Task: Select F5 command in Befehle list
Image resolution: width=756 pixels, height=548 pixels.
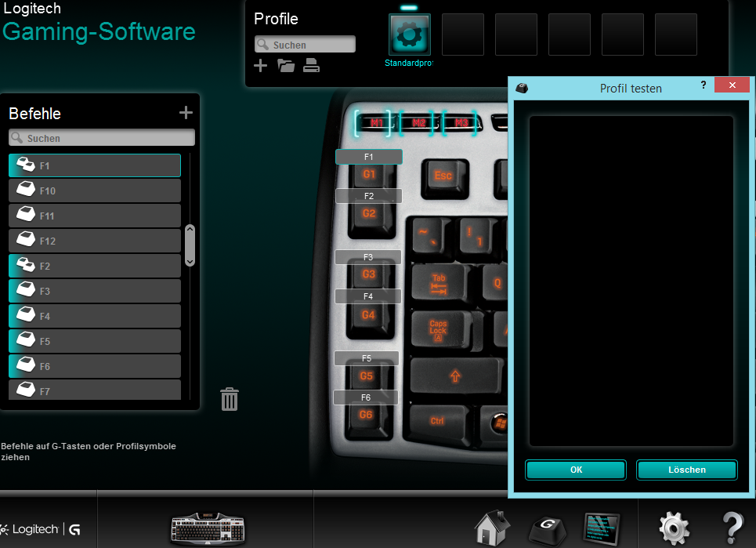Action: 95,341
